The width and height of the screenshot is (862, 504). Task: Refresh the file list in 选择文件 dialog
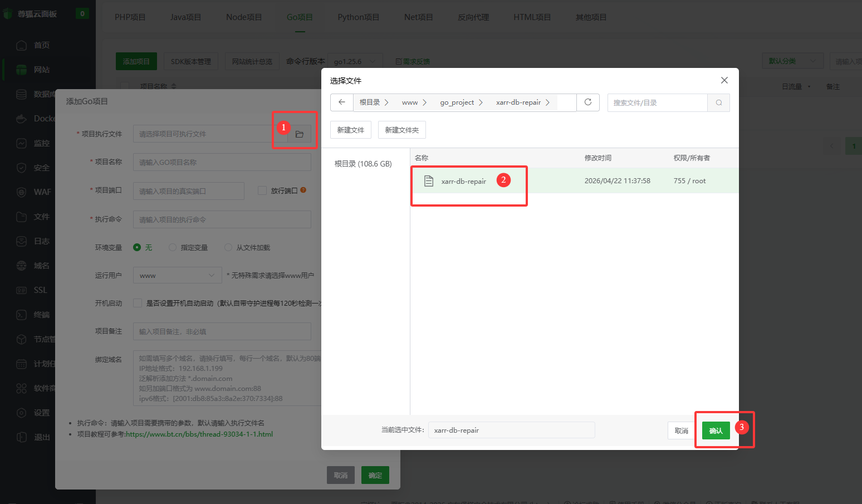[x=588, y=102]
